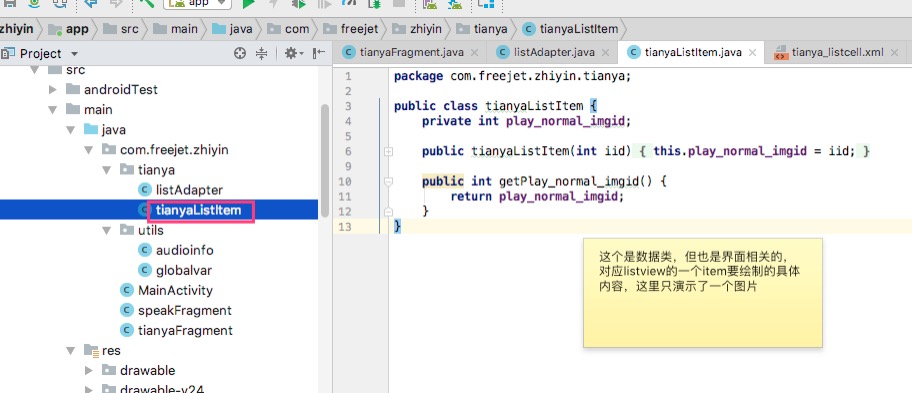
Task: Click line number 1 in gutter
Action: (x=348, y=76)
